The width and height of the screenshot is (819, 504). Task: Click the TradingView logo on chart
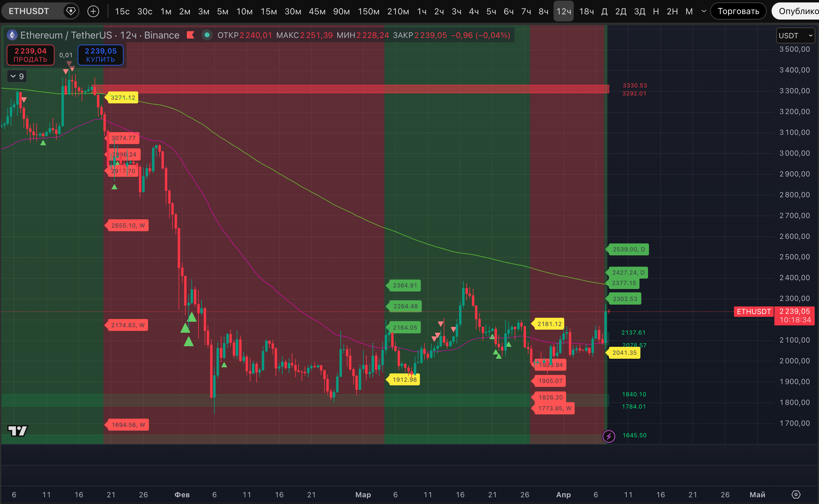point(17,431)
